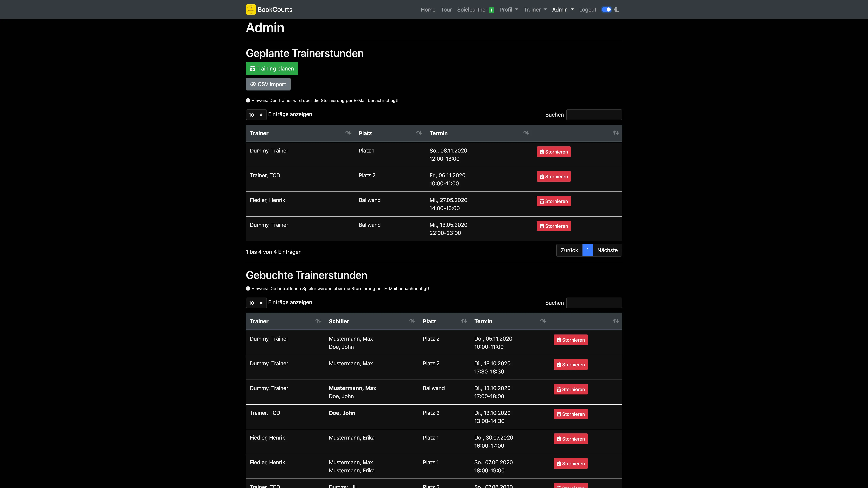Click the BookCourts logo icon
The width and height of the screenshot is (868, 488).
[x=251, y=9]
